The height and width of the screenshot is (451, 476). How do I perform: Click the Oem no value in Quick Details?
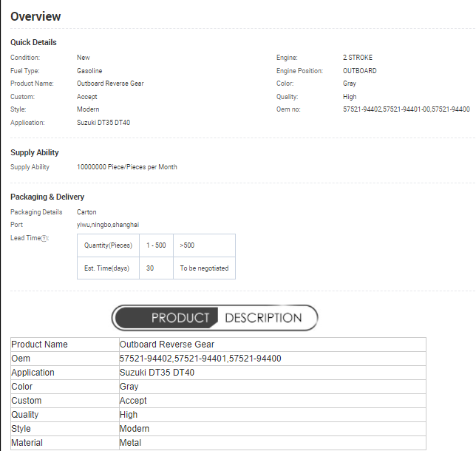click(x=406, y=109)
